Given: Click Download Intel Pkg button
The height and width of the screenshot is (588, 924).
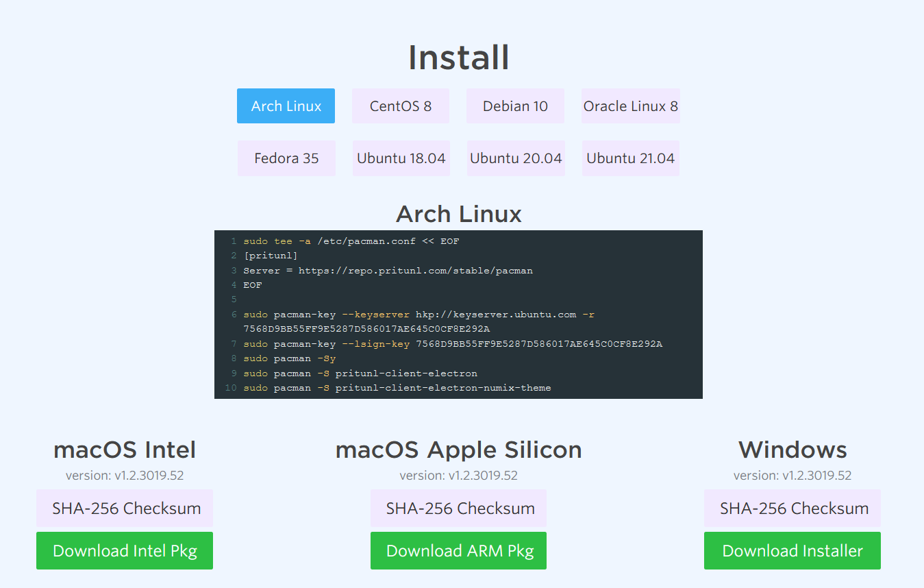Looking at the screenshot, I should click(125, 551).
